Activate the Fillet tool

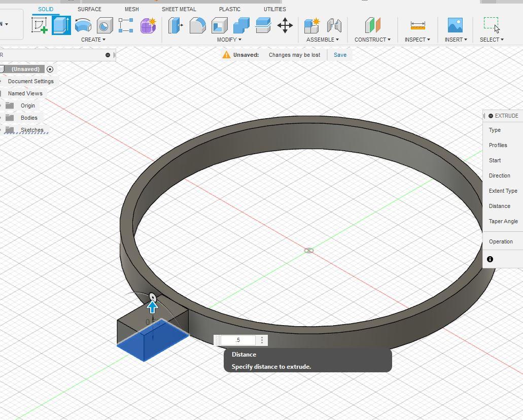coord(198,25)
